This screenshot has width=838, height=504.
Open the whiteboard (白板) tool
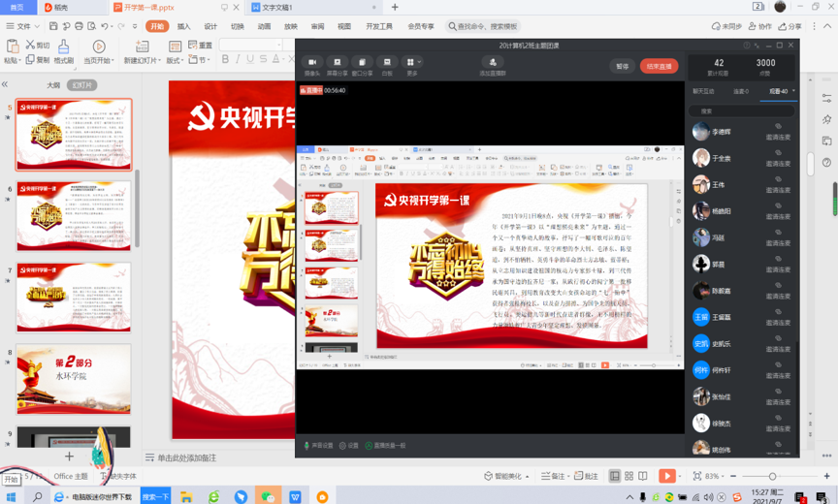click(x=387, y=65)
